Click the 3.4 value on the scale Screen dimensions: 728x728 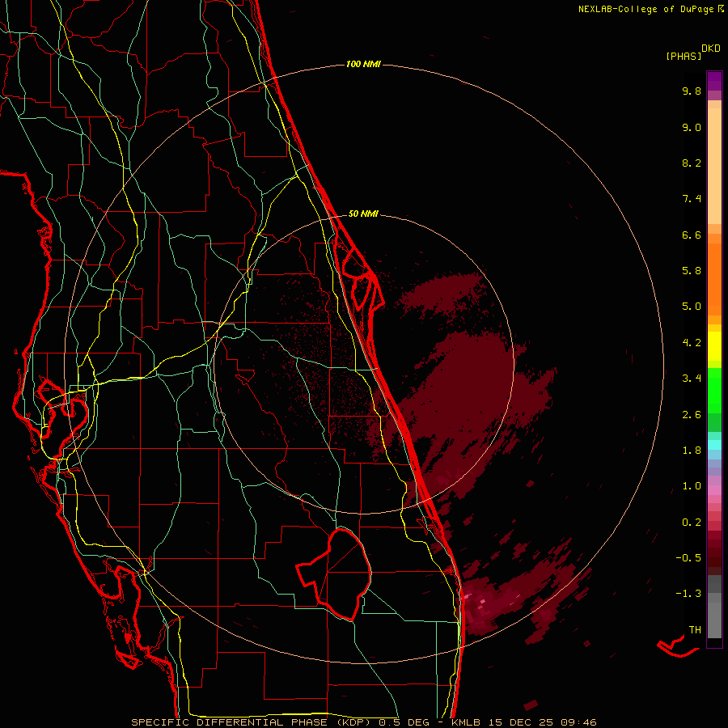point(692,379)
